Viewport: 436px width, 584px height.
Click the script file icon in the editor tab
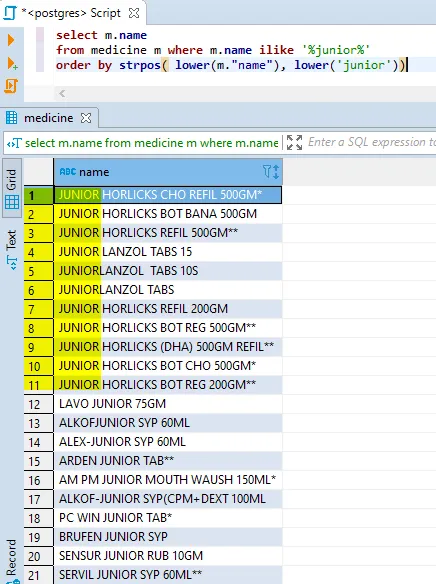[x=9, y=12]
